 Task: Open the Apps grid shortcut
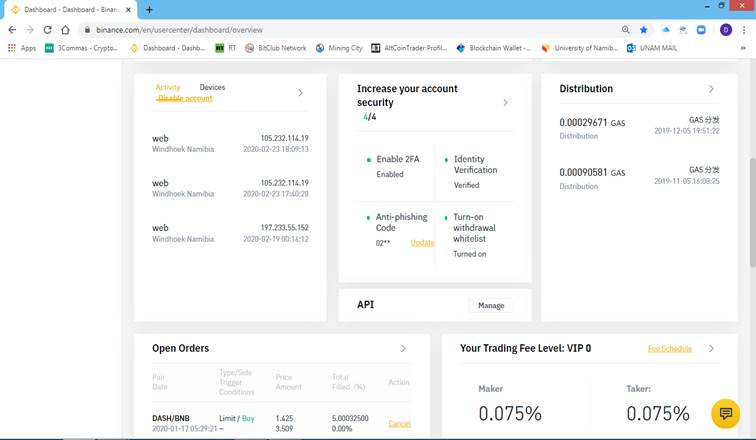pos(22,48)
